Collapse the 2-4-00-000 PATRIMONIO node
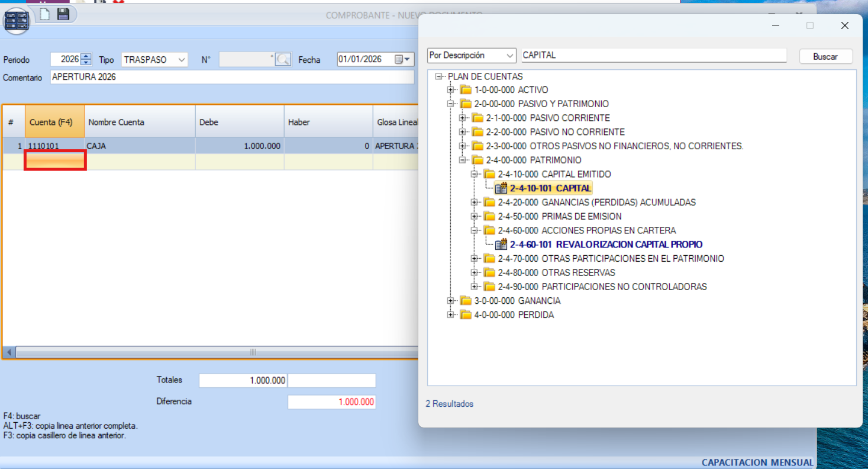Viewport: 868px width, 469px height. click(x=463, y=160)
